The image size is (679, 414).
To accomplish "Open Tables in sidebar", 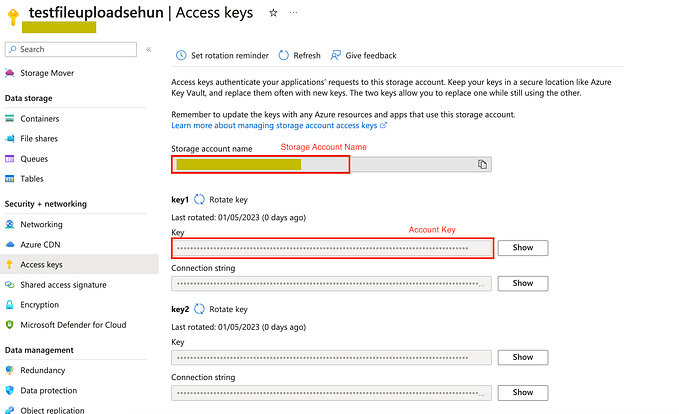I will coord(32,179).
